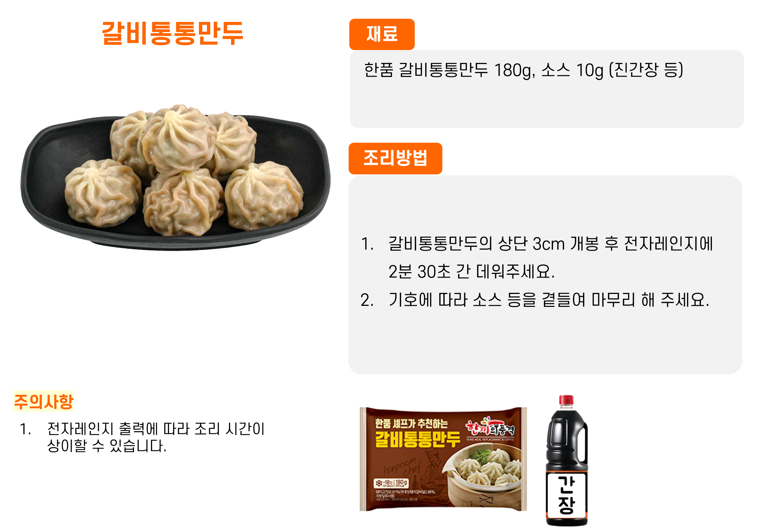Click the dumpling plate photo

coord(175,177)
